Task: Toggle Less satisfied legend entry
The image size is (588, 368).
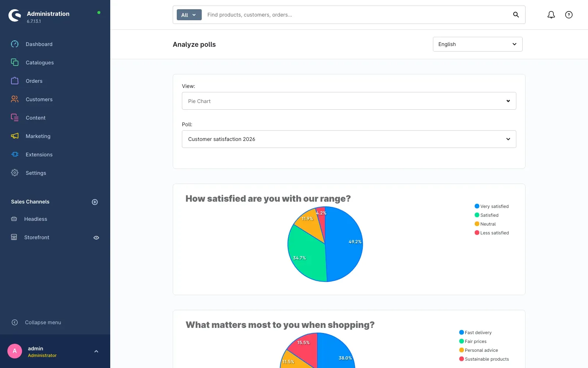Action: click(492, 233)
